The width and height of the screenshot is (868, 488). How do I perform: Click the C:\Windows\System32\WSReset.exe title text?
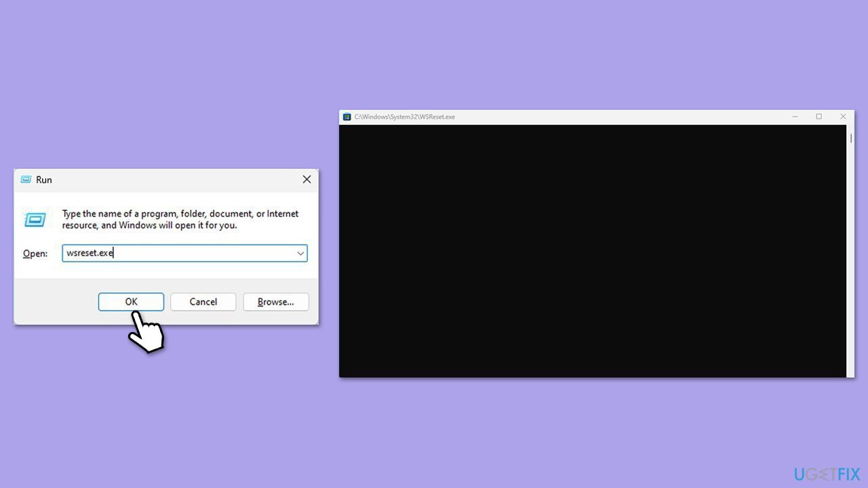(404, 117)
